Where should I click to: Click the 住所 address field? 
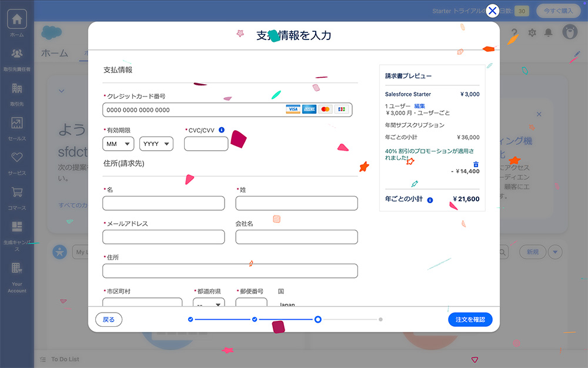tap(230, 271)
